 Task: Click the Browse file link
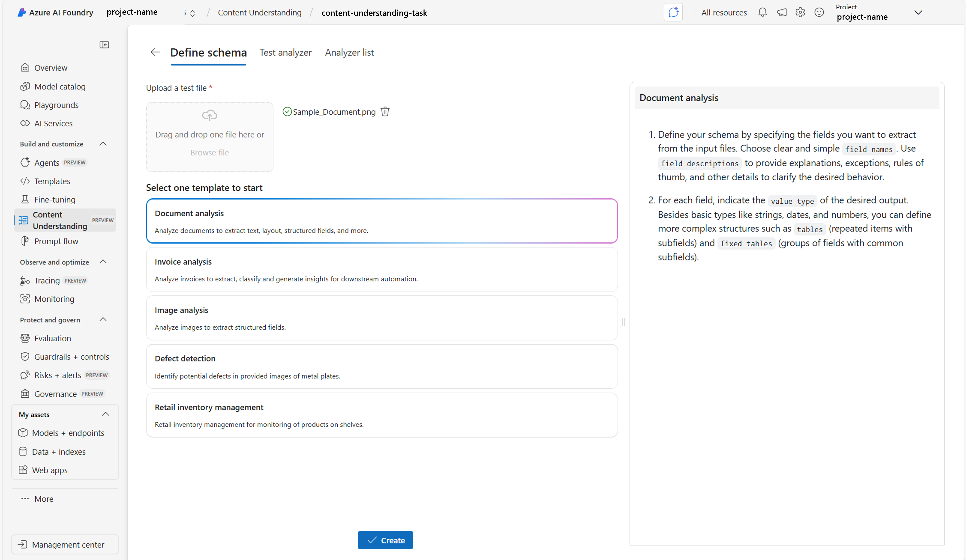coord(209,153)
